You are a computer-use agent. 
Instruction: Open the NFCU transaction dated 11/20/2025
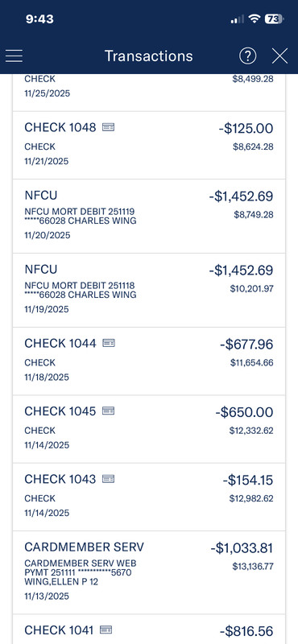(149, 217)
